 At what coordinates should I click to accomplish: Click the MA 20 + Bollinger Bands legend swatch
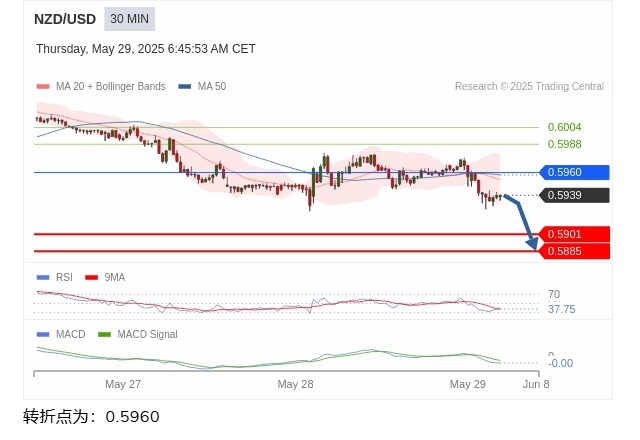pos(43,87)
